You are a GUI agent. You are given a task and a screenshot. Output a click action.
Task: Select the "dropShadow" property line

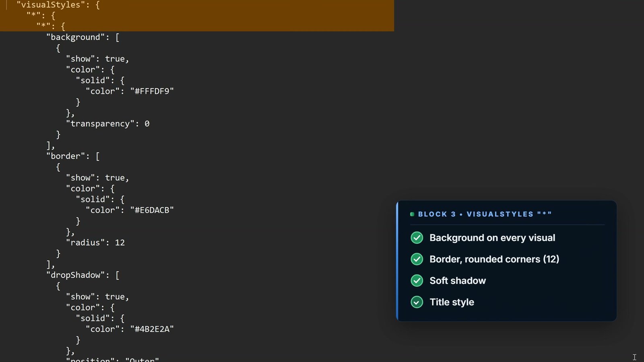coord(83,275)
